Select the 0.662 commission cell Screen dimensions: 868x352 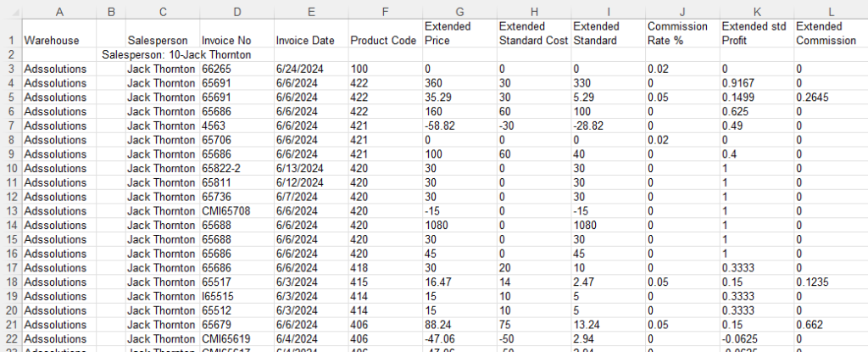[831, 325]
